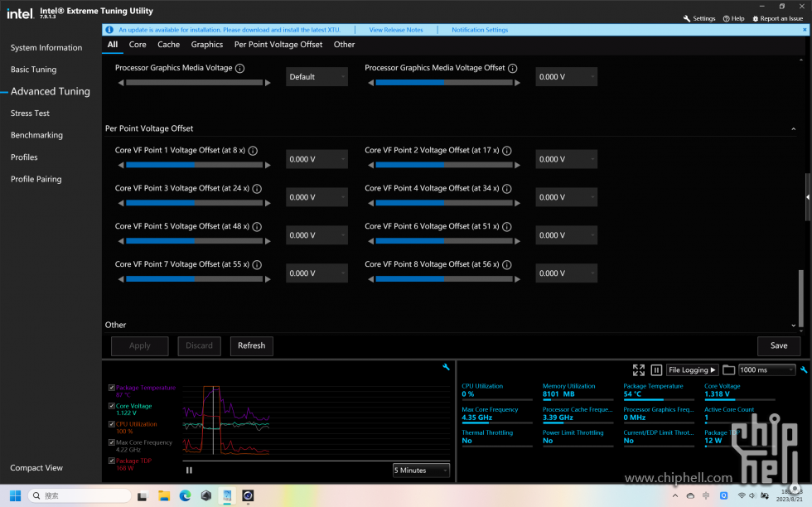Show info for Processor Graphics Media Voltage Offset
The width and height of the screenshot is (812, 507).
[512, 69]
